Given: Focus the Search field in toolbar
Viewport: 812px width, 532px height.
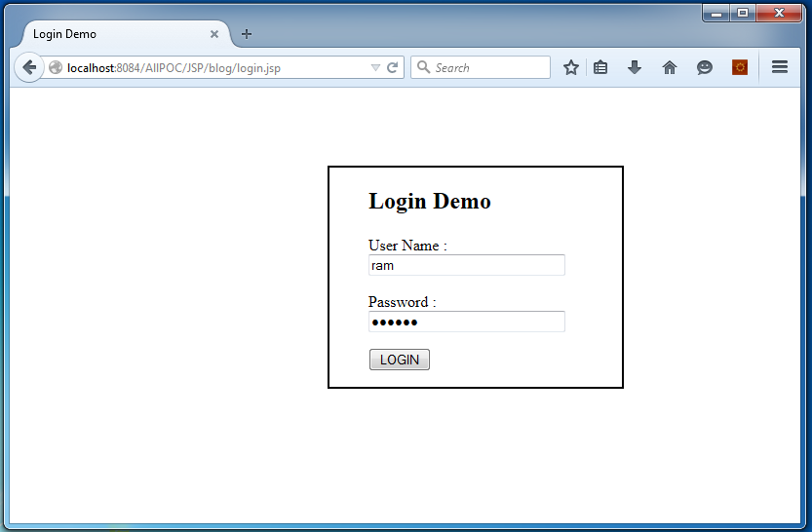Looking at the screenshot, I should coord(481,67).
